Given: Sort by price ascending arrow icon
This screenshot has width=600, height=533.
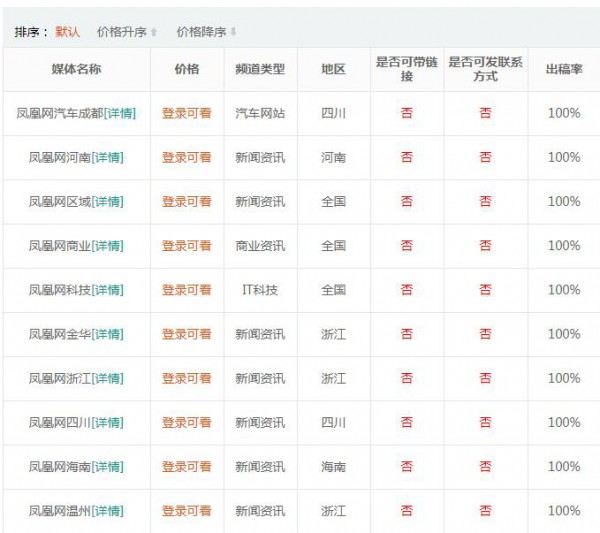Looking at the screenshot, I should point(153,33).
